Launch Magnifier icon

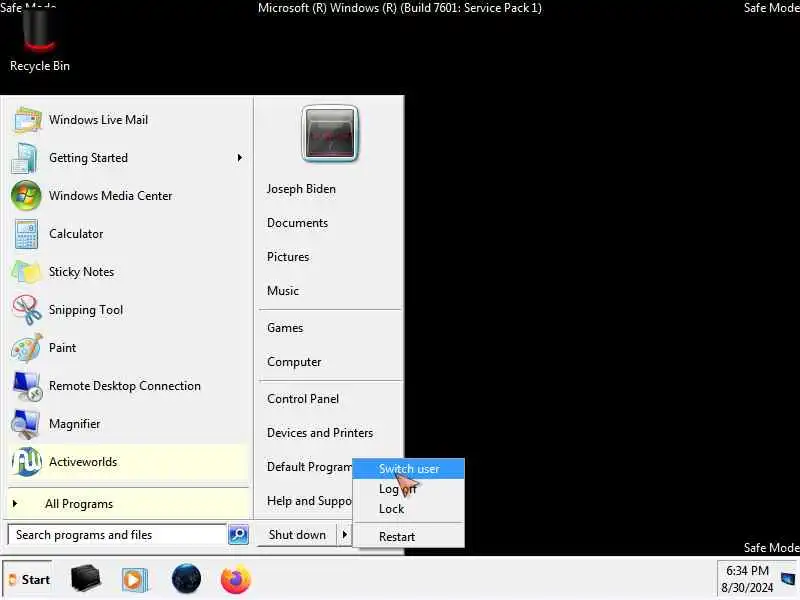coord(26,424)
